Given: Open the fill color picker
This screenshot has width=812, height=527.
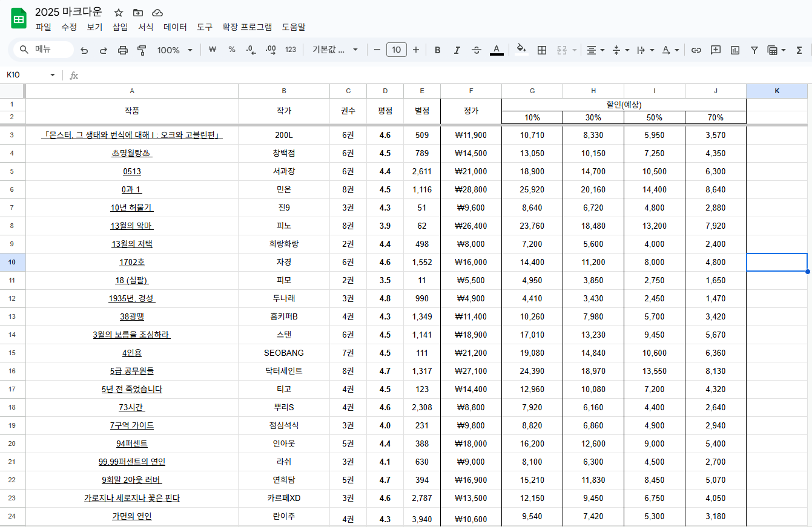Looking at the screenshot, I should point(521,50).
